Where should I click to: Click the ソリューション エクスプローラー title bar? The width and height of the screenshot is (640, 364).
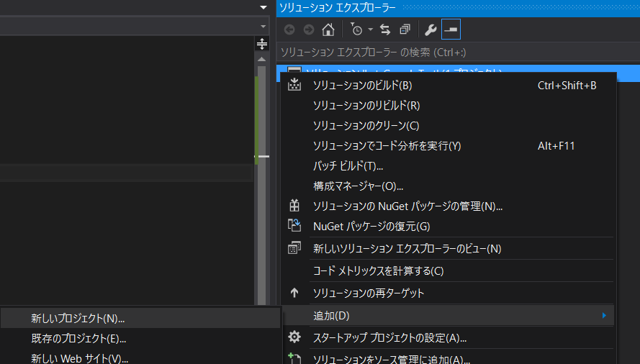click(x=458, y=8)
